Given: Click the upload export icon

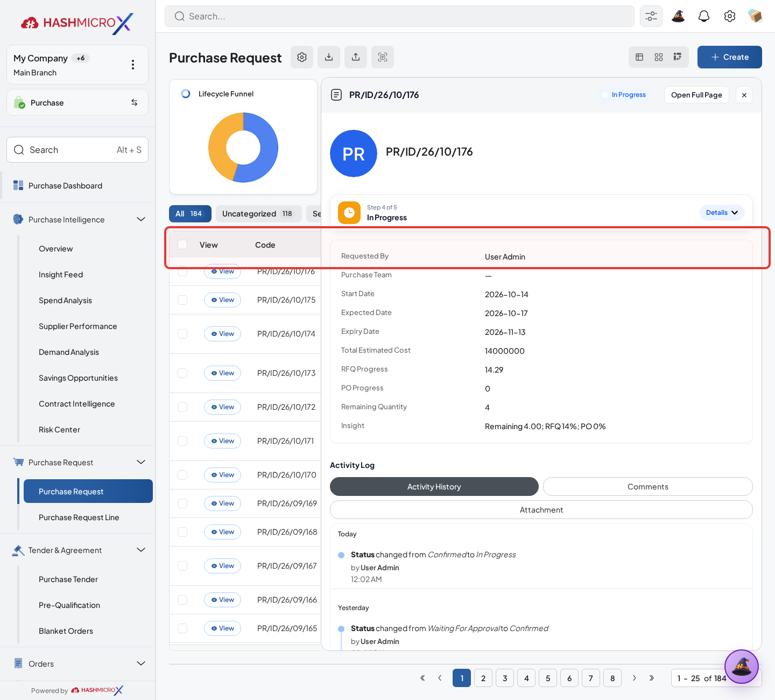Looking at the screenshot, I should point(356,57).
